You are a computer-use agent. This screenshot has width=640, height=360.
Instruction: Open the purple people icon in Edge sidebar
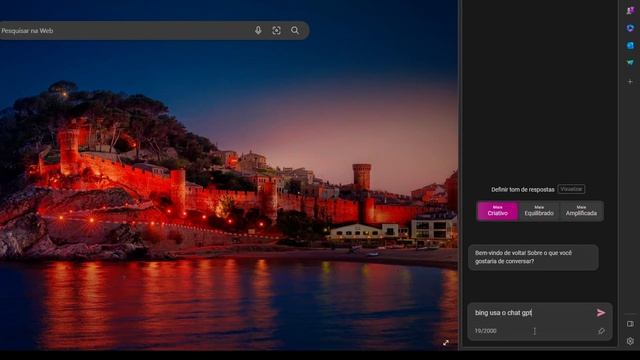[x=630, y=11]
